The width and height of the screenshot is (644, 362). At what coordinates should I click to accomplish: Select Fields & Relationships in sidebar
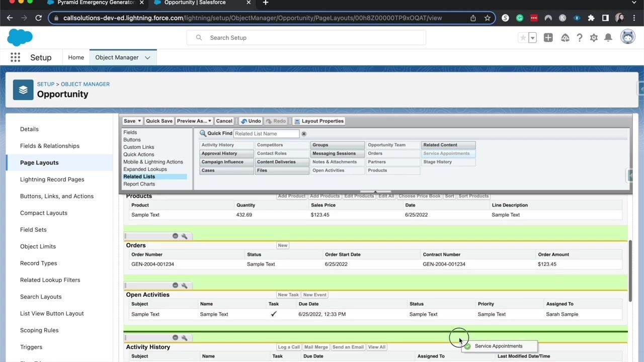point(50,146)
